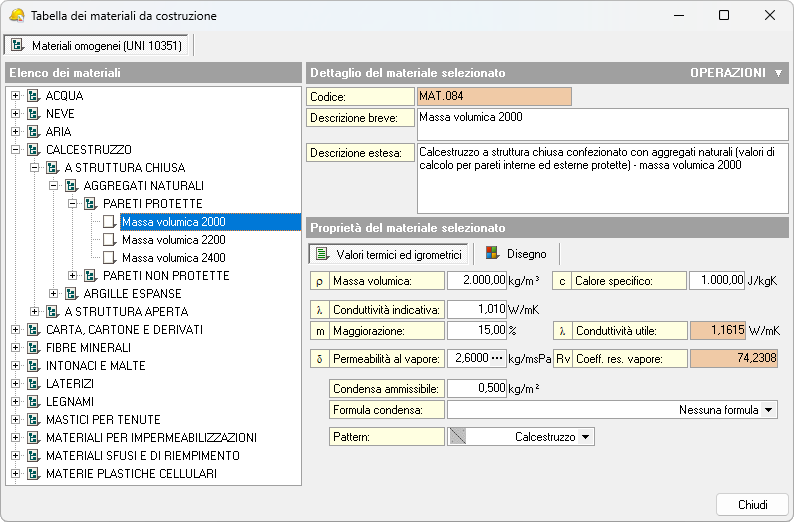Click the rho symbol beside Massa volumica
The image size is (794, 522).
point(320,282)
